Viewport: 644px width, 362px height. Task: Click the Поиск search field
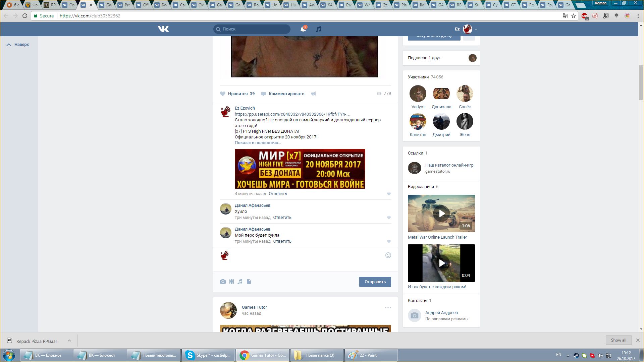tap(252, 29)
